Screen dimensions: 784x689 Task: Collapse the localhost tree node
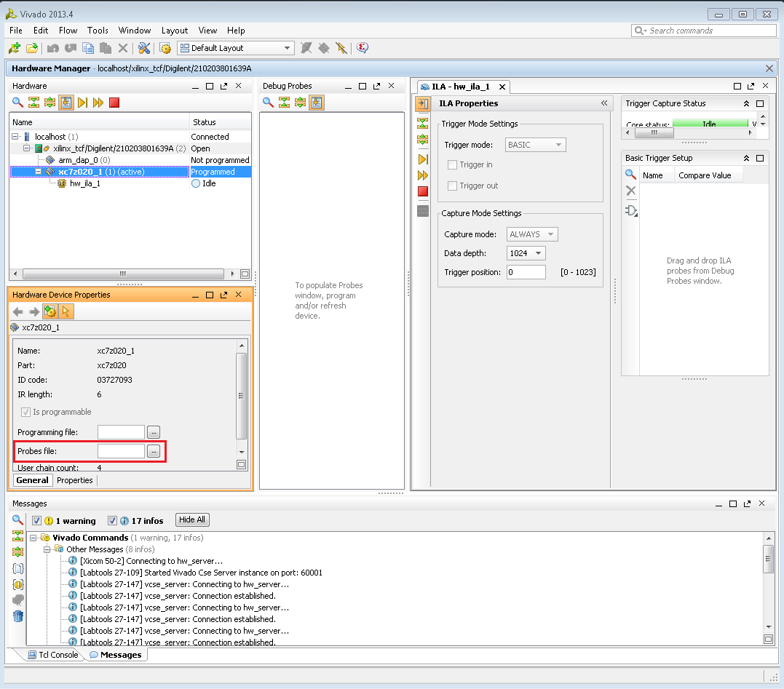point(15,136)
